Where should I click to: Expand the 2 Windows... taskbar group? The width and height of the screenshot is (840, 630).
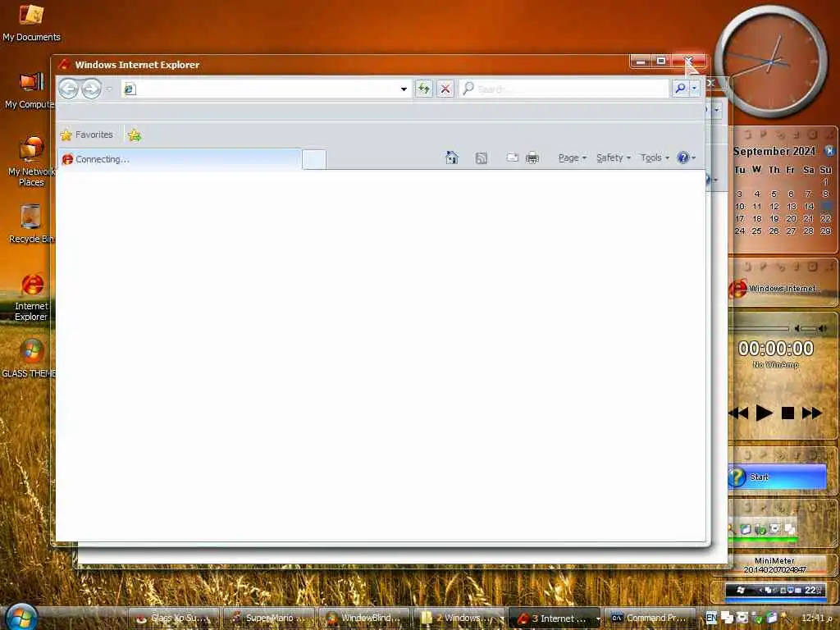point(459,619)
